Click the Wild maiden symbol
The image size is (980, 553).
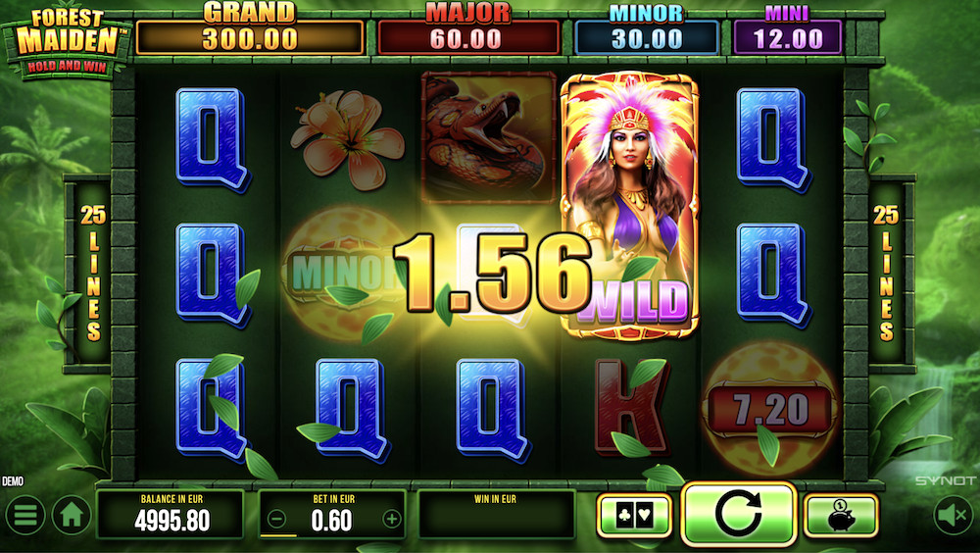point(630,207)
